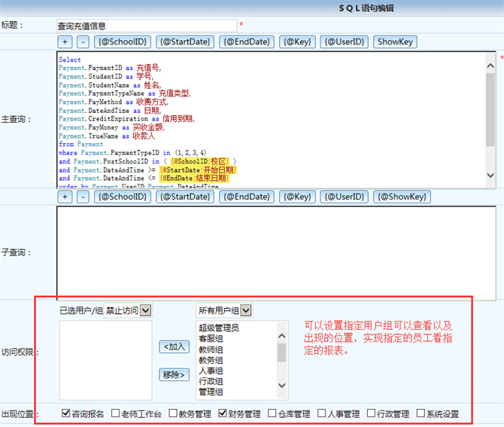Select 超级管理员 in the user group list

(218, 328)
